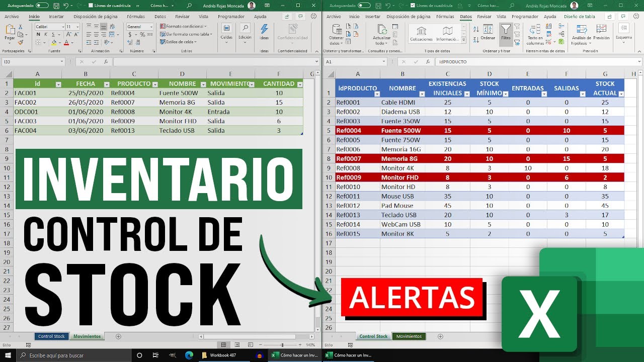Click percent style icon in left window
Screen dimensions: 644x362
click(x=142, y=35)
